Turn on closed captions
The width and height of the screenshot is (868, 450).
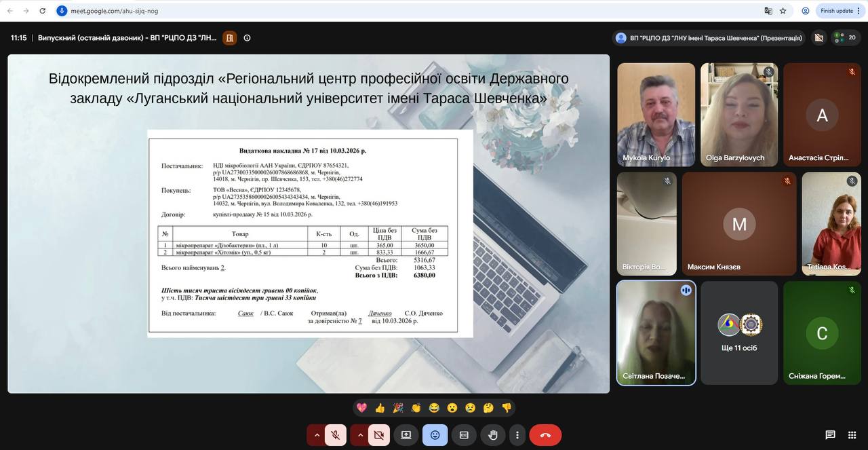click(x=464, y=435)
